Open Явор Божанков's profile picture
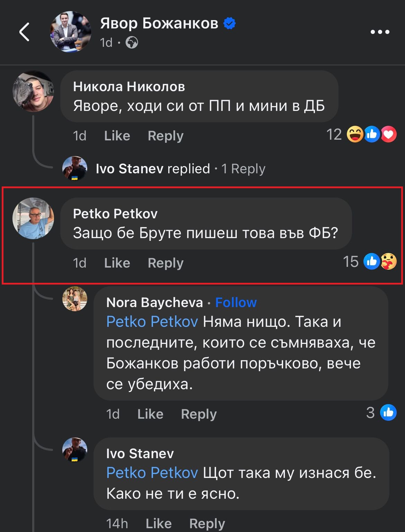 click(71, 32)
